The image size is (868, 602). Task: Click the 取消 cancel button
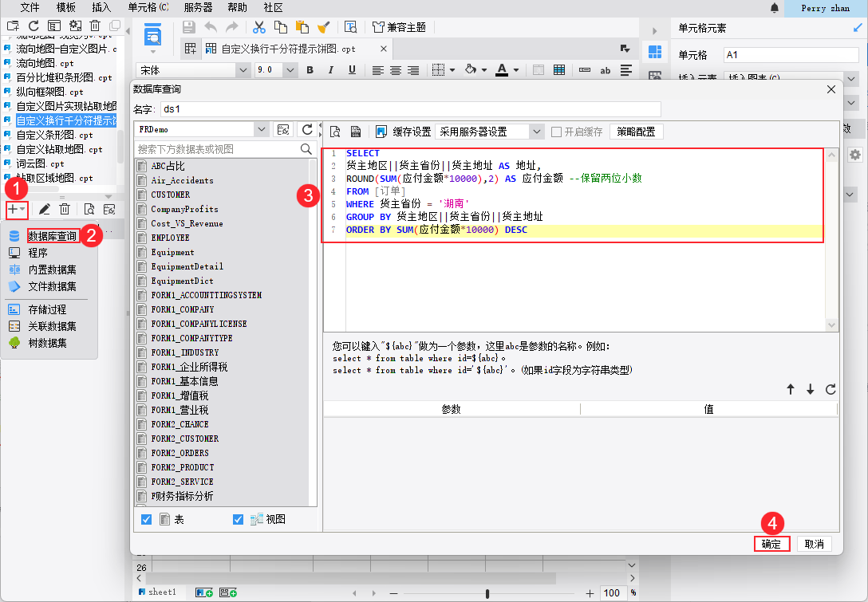tap(814, 544)
